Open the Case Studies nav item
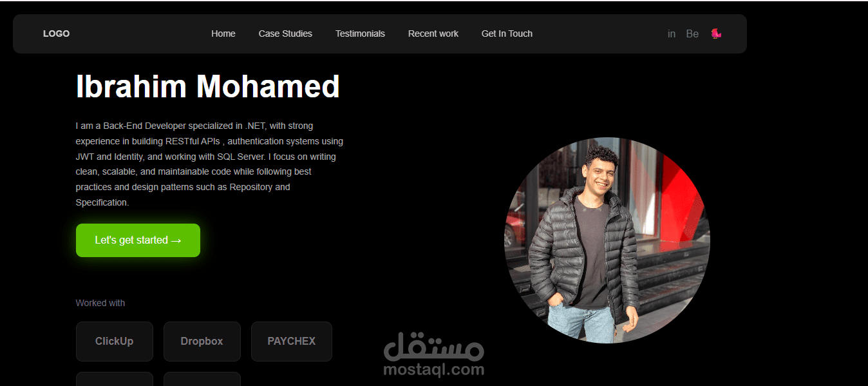Image resolution: width=868 pixels, height=386 pixels. coord(285,34)
